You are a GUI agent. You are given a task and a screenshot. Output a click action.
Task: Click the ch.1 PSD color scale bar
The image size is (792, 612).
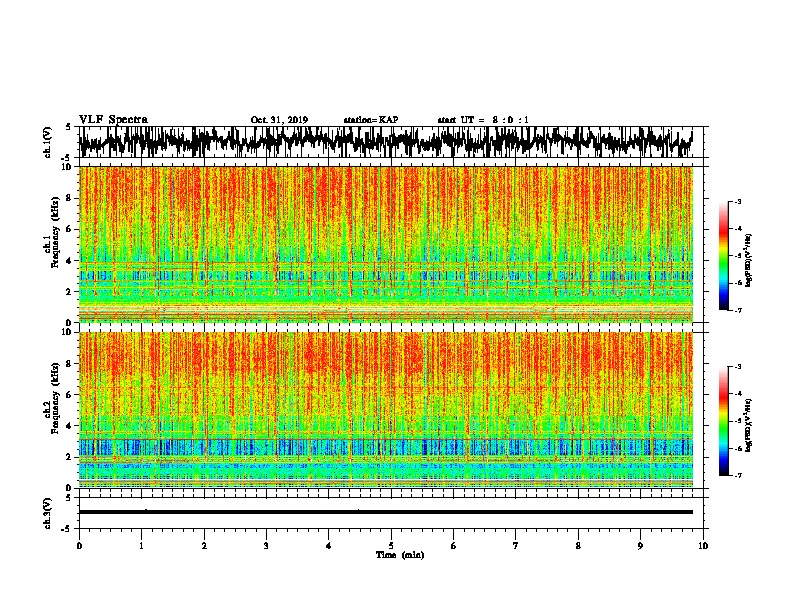(723, 256)
